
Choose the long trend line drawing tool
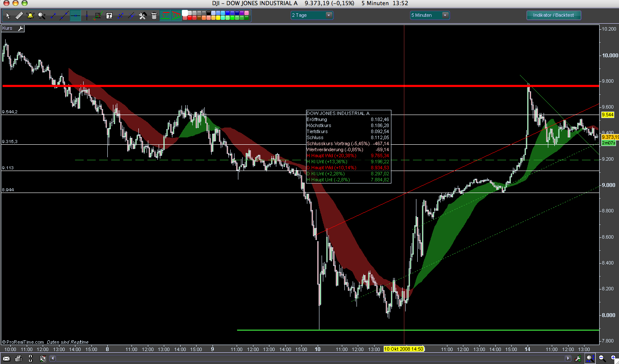64,16
